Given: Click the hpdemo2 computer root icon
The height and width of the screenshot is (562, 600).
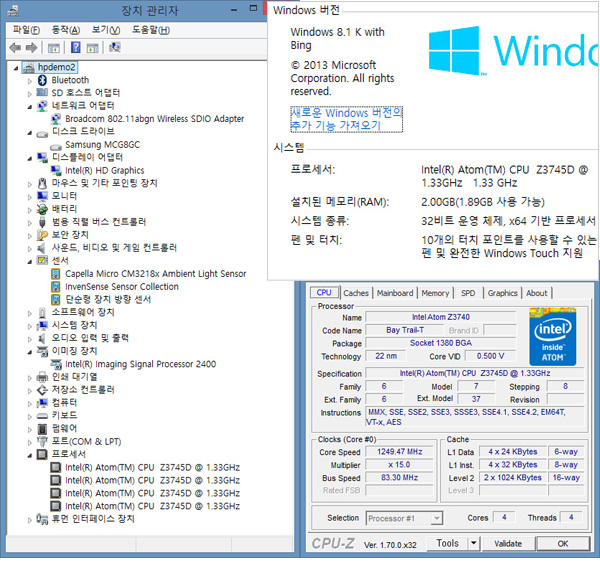Looking at the screenshot, I should (28, 68).
